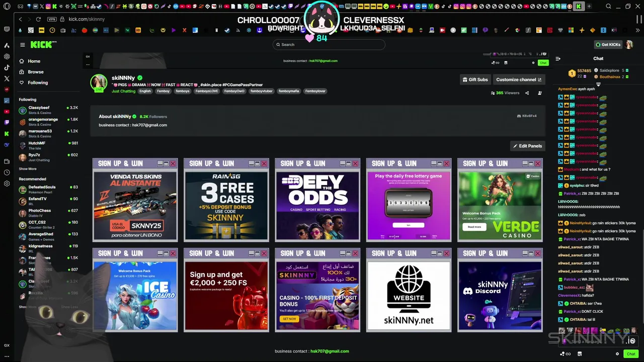This screenshot has width=644, height=362.
Task: Open the emote picker in message box
Action: click(631, 341)
